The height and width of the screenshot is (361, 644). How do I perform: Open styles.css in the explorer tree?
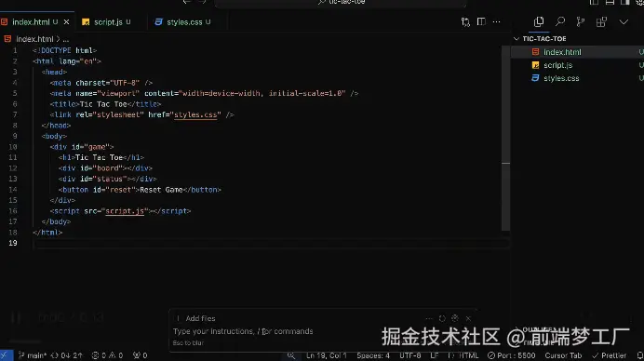(x=561, y=78)
